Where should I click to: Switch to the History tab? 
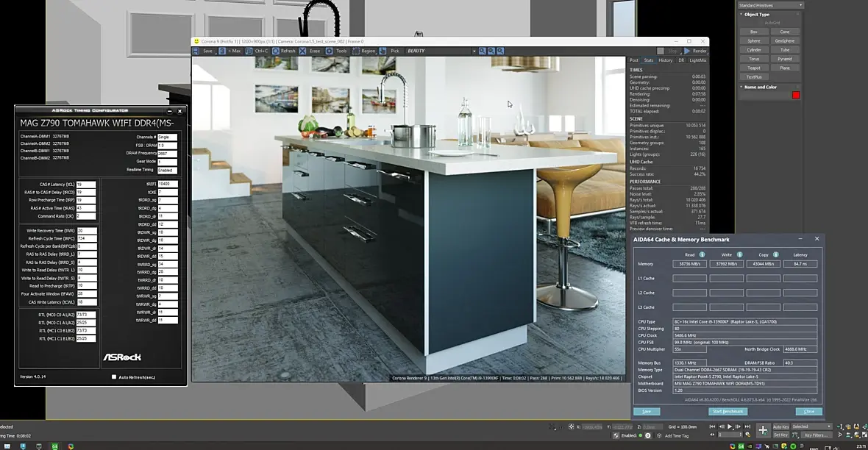665,60
